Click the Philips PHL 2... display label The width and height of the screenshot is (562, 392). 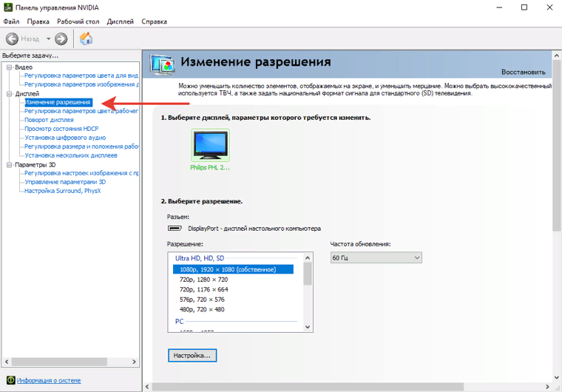(x=210, y=167)
